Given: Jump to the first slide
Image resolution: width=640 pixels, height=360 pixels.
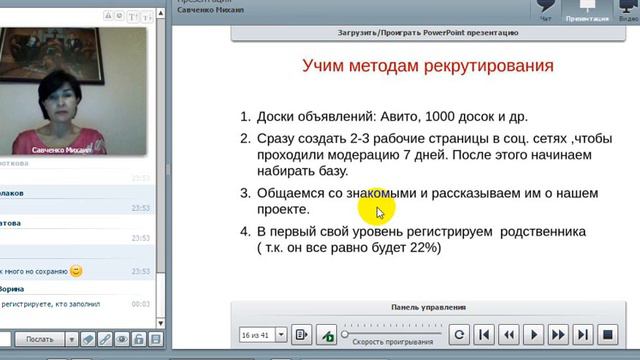Looking at the screenshot, I should tap(484, 335).
